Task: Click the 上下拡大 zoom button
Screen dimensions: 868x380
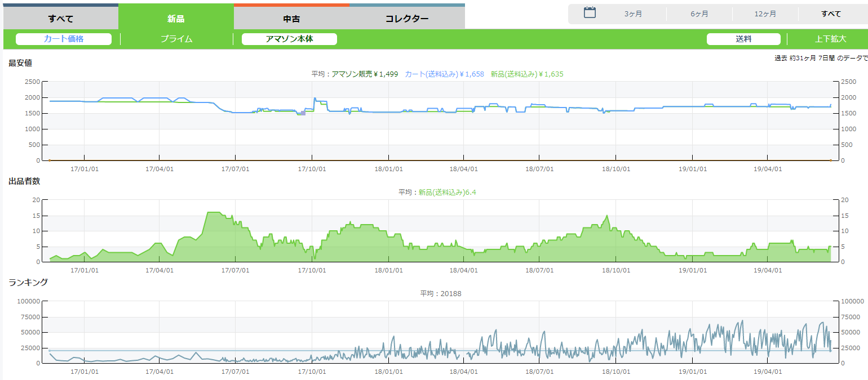Action: pyautogui.click(x=830, y=39)
